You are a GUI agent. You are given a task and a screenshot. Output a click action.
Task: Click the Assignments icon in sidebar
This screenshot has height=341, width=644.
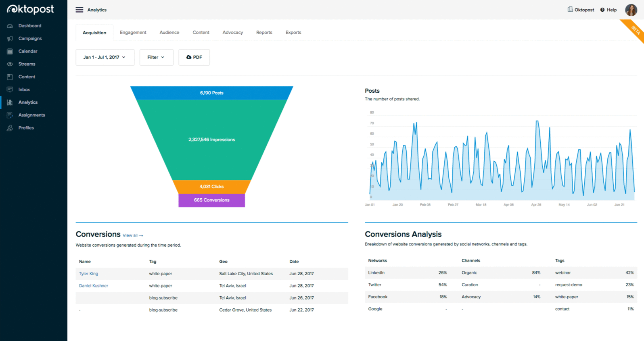(10, 115)
